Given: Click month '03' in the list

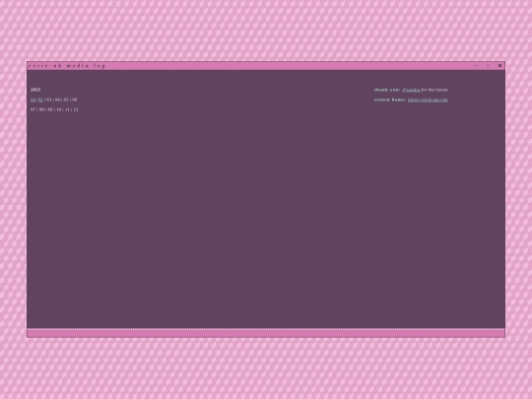Looking at the screenshot, I should coord(49,100).
